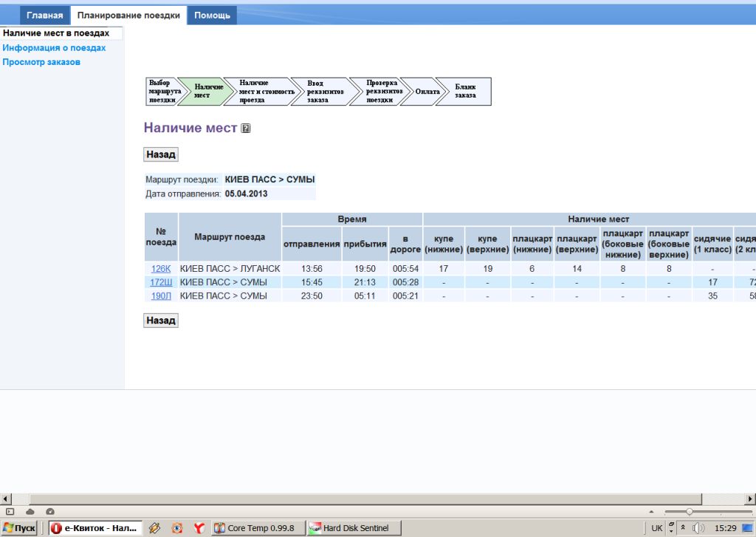
Task: Click the UK language indicator in tray
Action: click(x=656, y=528)
